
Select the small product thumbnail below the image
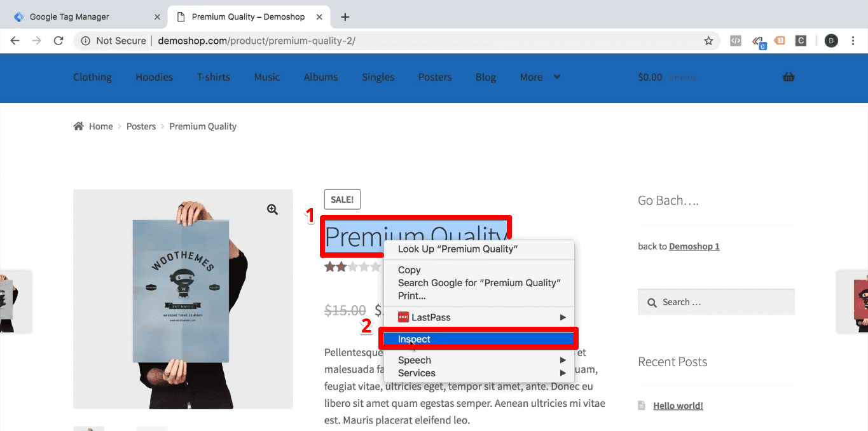(88, 428)
